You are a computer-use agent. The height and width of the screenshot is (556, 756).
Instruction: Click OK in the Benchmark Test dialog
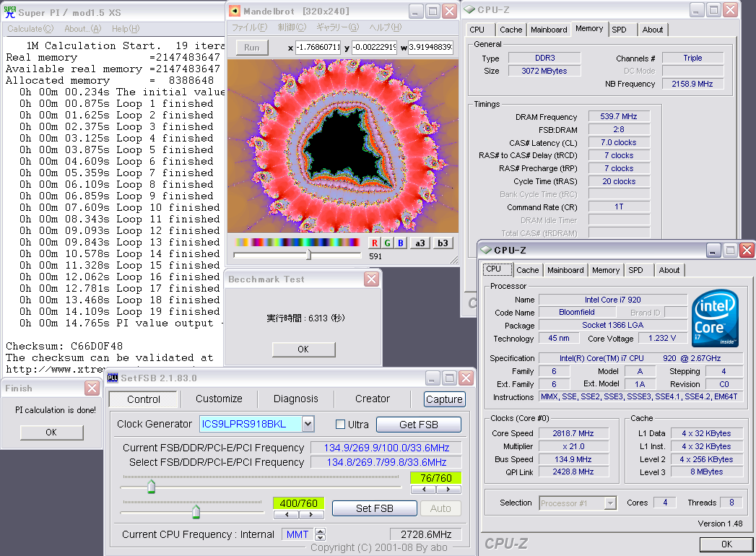click(x=303, y=349)
